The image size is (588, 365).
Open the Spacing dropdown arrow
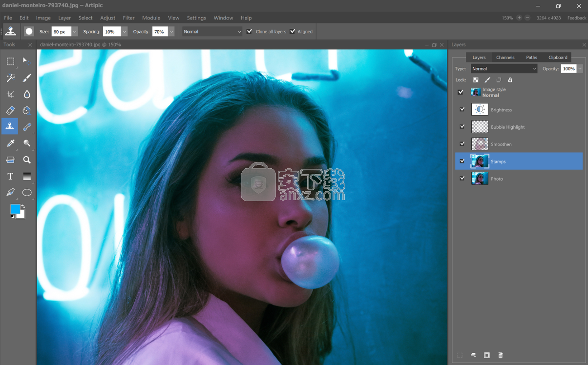coord(125,31)
